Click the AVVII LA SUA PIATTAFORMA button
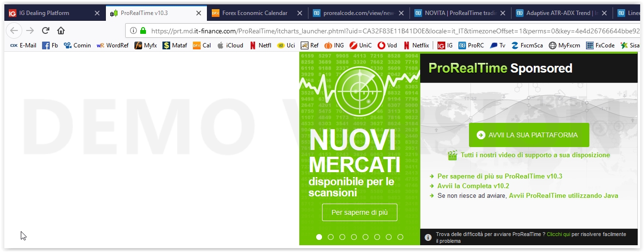644x252 pixels. pos(529,135)
